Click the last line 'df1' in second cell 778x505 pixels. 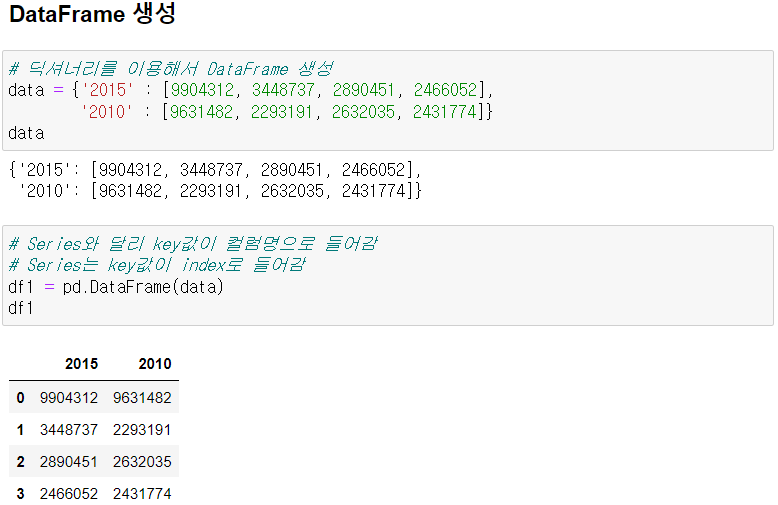(21, 308)
